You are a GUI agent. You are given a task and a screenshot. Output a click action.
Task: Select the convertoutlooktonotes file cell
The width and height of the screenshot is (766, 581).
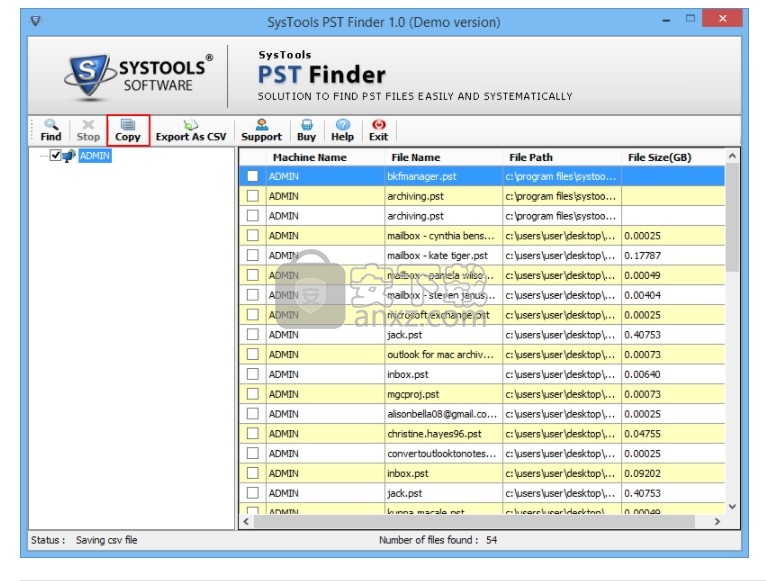444,453
